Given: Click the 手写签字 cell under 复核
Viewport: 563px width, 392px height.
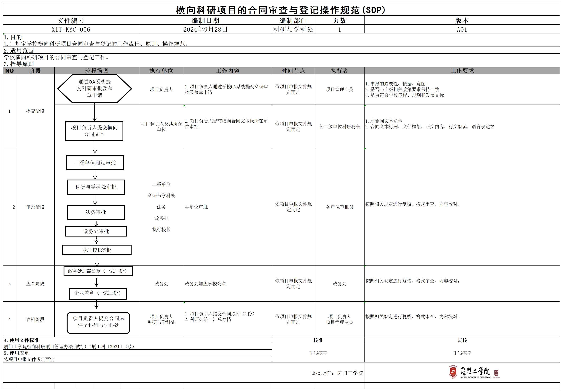Looking at the screenshot, I should 462,353.
